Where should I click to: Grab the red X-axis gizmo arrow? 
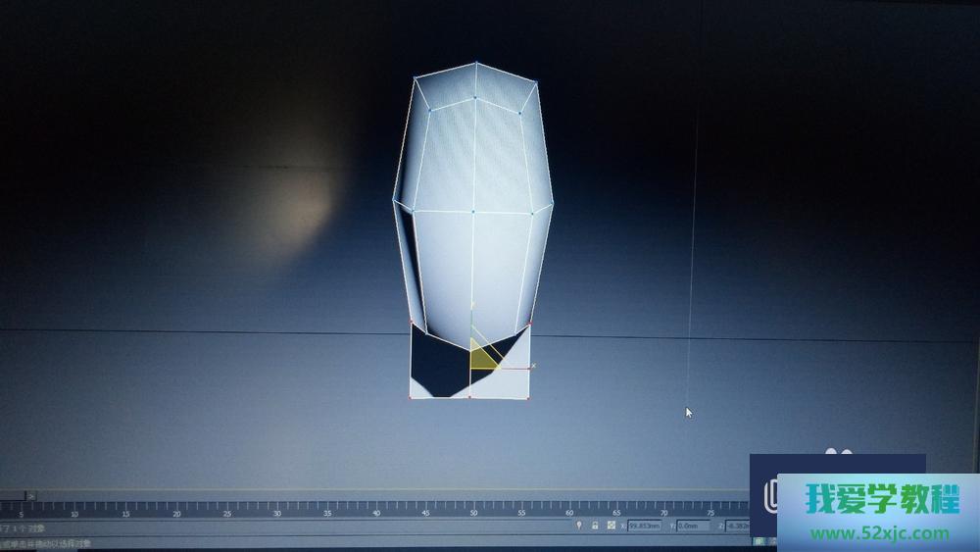tap(527, 368)
